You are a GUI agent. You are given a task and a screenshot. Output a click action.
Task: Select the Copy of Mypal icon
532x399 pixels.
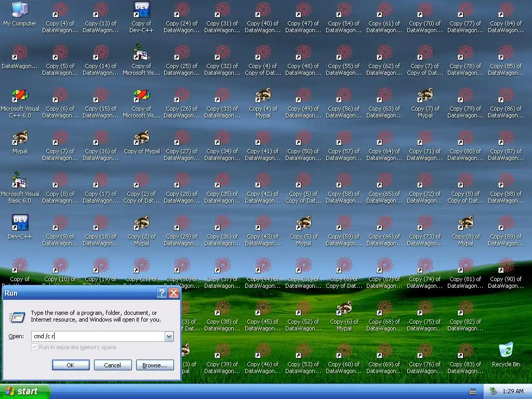(x=141, y=142)
